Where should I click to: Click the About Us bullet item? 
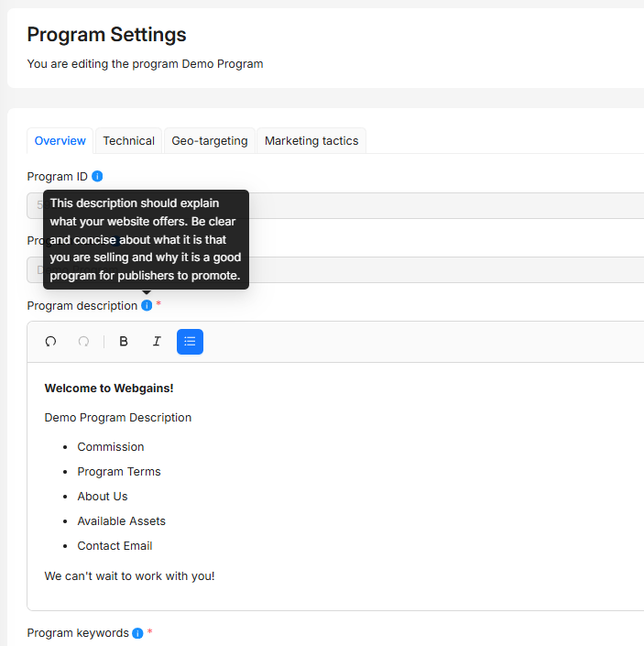103,497
